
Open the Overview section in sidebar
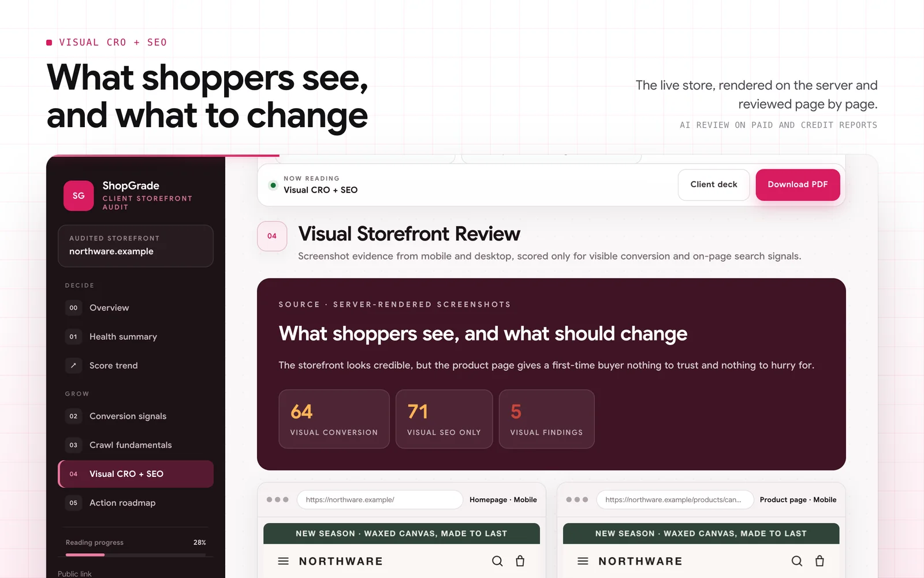tap(136, 307)
